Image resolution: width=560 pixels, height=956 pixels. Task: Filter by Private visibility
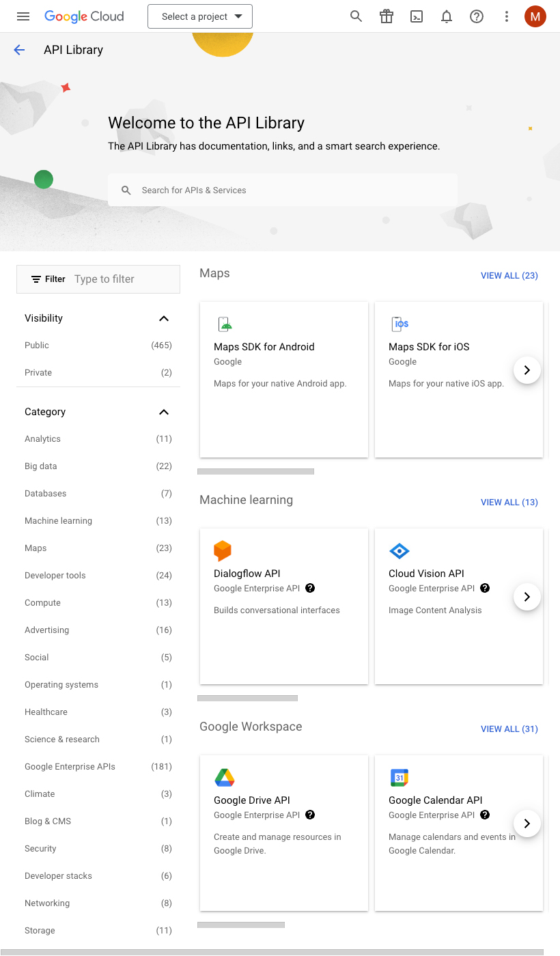(x=98, y=373)
